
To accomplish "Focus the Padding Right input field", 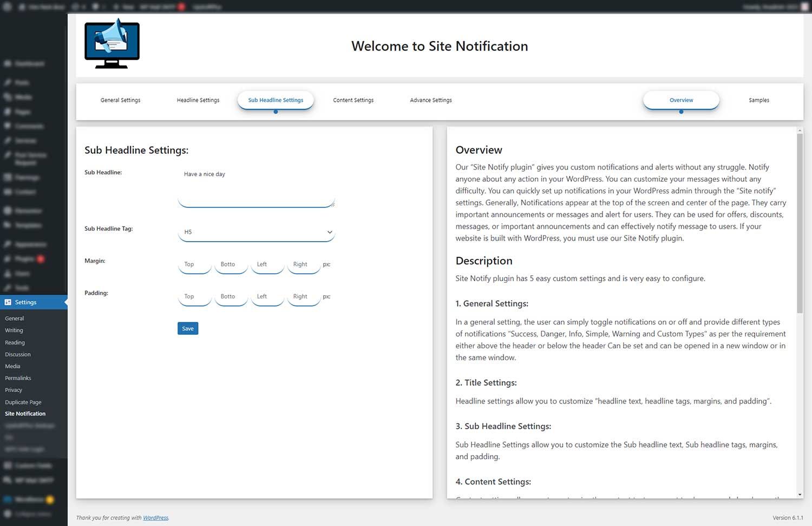I will click(x=304, y=296).
